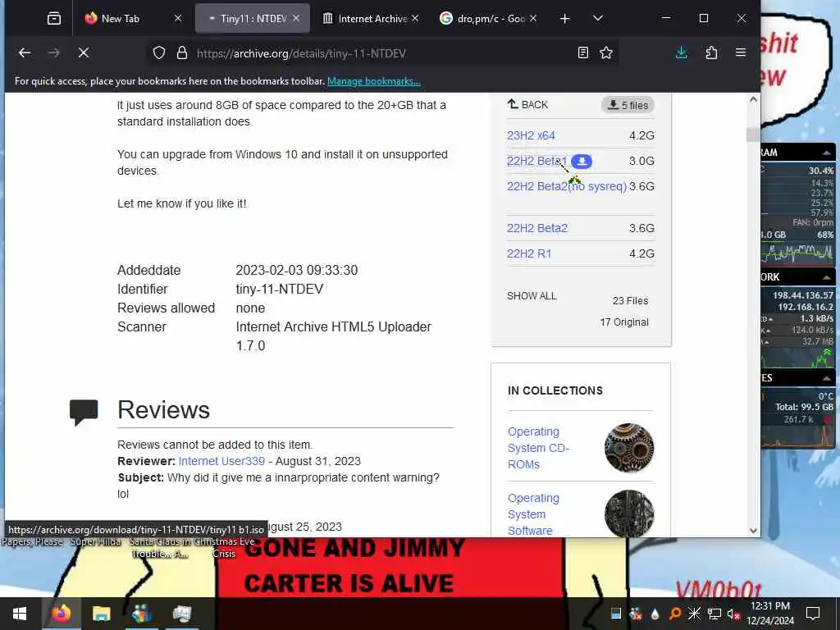Click muted volume speaker tray icon
This screenshot has height=630, width=840.
click(733, 614)
